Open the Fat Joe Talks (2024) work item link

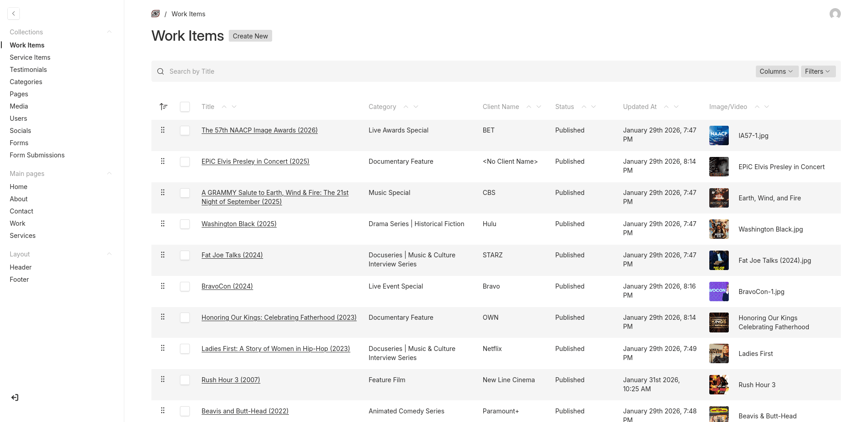[232, 255]
